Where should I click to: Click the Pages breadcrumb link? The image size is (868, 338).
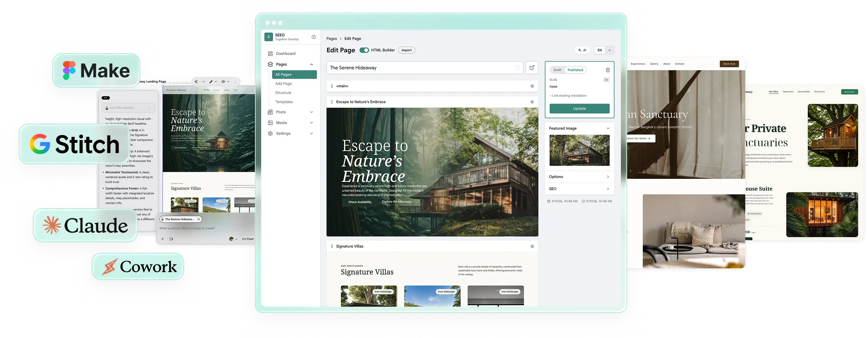(x=332, y=39)
